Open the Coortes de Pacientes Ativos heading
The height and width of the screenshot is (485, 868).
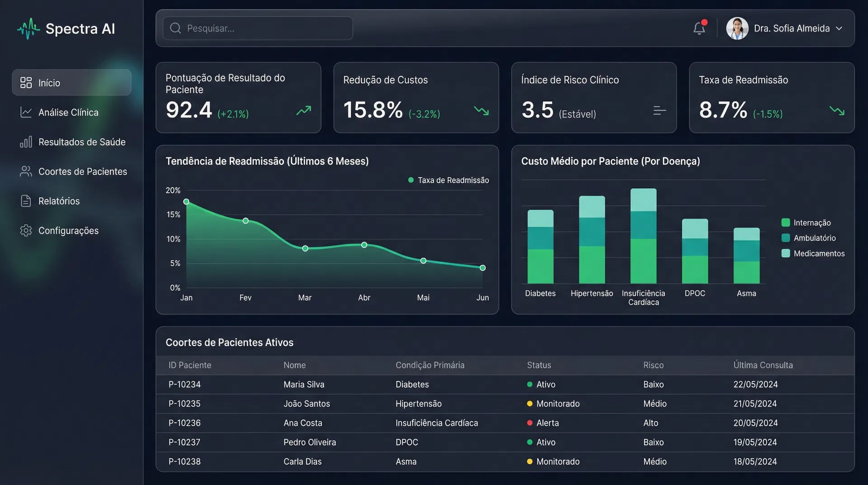tap(230, 342)
